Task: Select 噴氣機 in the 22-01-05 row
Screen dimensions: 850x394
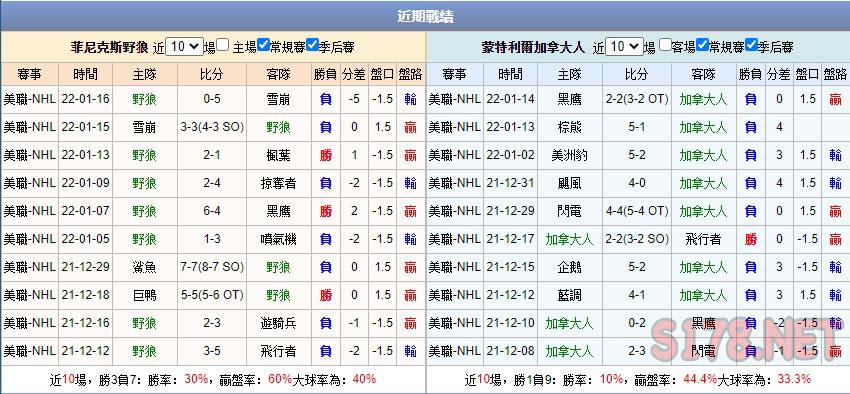Action: coord(278,239)
